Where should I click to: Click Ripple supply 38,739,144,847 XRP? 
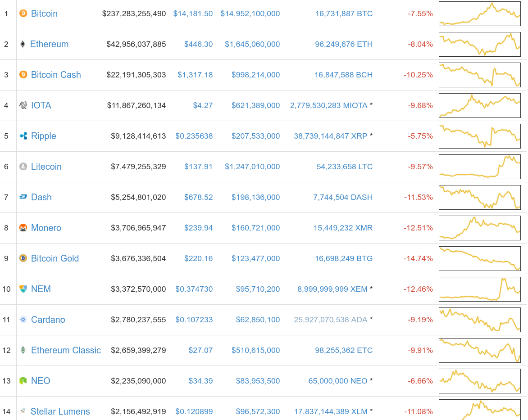click(x=331, y=136)
